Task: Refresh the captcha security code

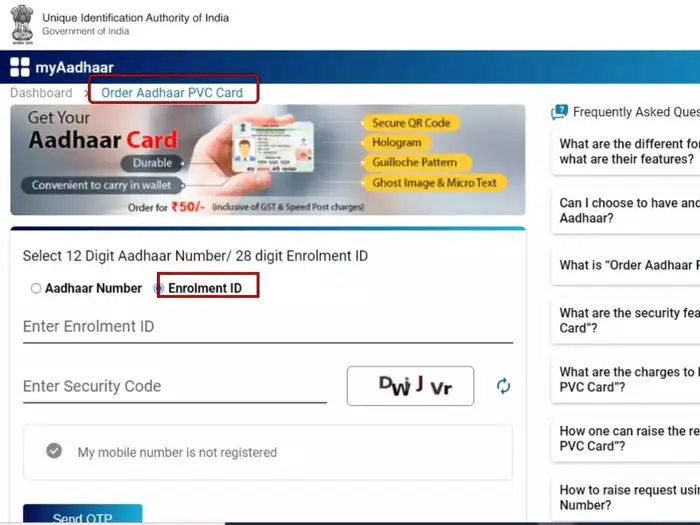Action: (503, 386)
